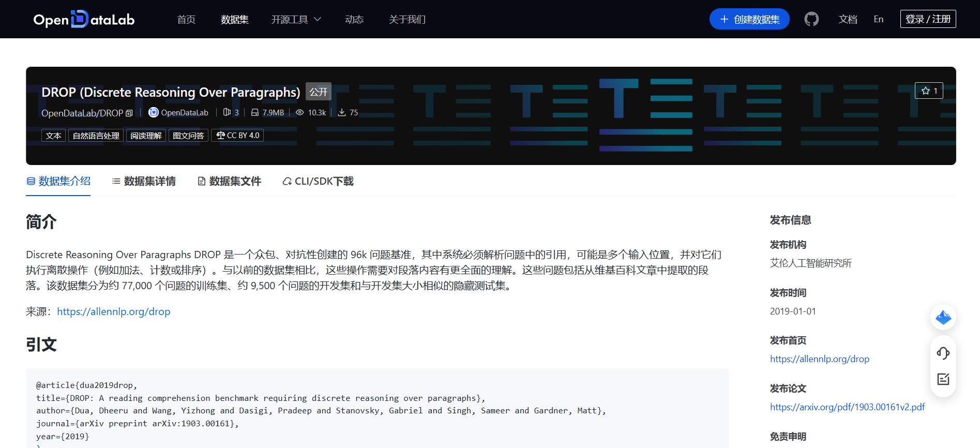Screen dimensions: 980x448
Task: Click the OpenDataLab publisher avatar
Action: click(153, 112)
